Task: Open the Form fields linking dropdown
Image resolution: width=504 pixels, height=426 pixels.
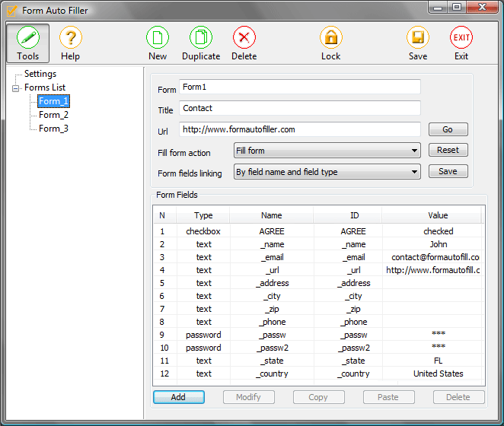Action: 327,172
